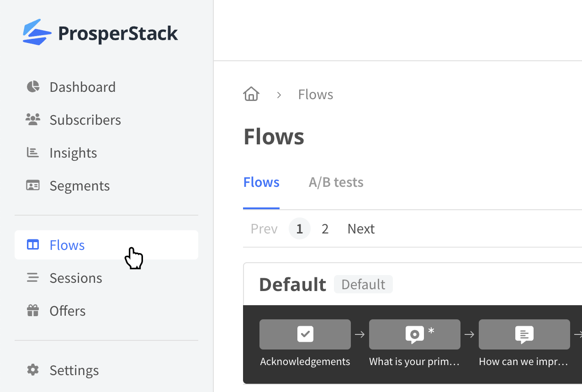582x392 pixels.
Task: Click the Acknowledgements checkbox step
Action: 305,334
